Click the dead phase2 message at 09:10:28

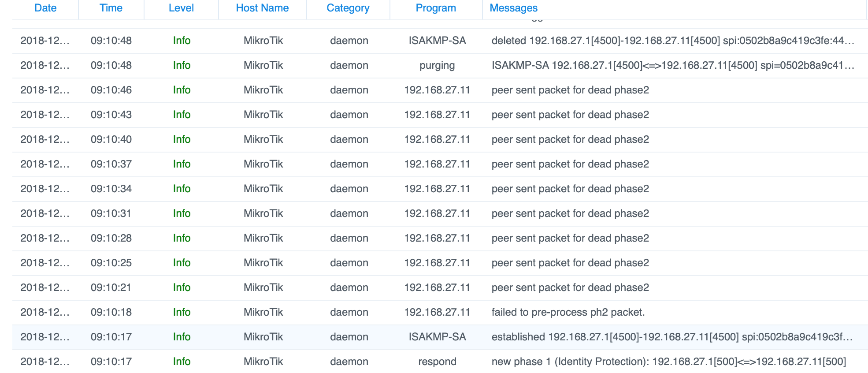coord(570,238)
